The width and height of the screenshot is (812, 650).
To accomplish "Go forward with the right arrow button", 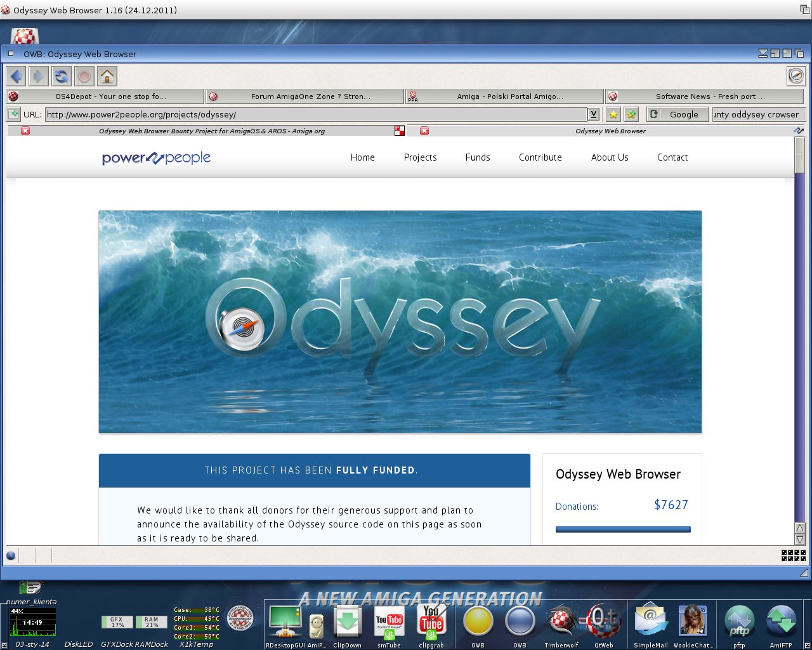I will [39, 77].
